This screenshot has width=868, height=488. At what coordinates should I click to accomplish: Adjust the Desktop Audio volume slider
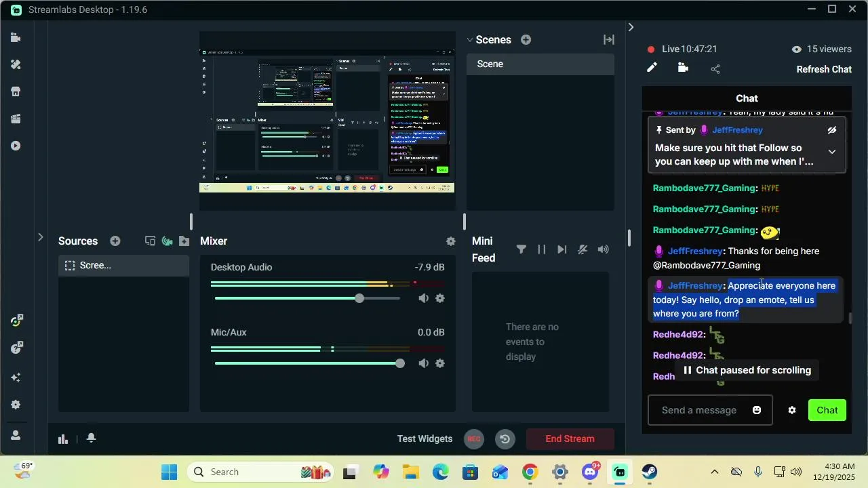tap(359, 298)
